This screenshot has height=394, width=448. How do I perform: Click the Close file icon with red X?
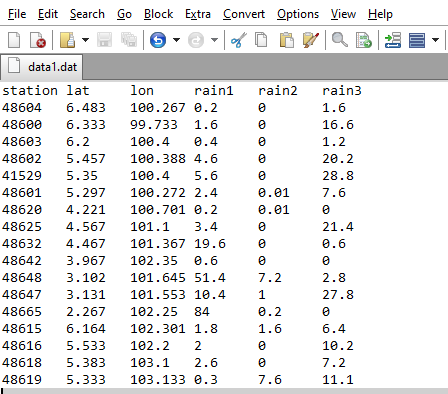(37, 40)
